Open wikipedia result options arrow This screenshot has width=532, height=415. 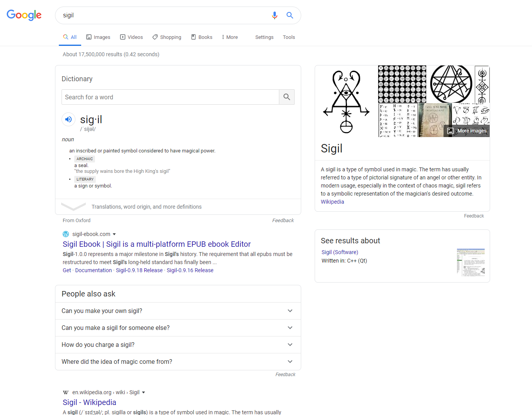143,392
